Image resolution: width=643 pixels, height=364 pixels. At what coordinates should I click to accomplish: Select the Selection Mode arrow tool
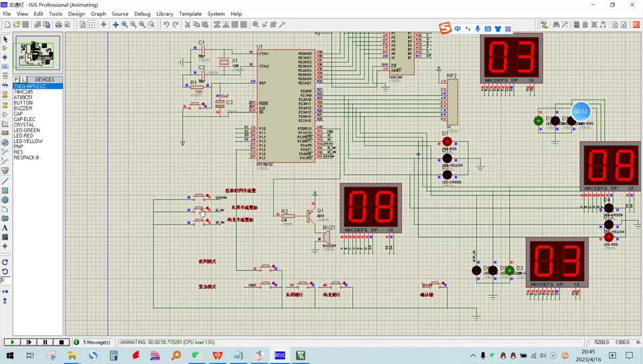(5, 39)
